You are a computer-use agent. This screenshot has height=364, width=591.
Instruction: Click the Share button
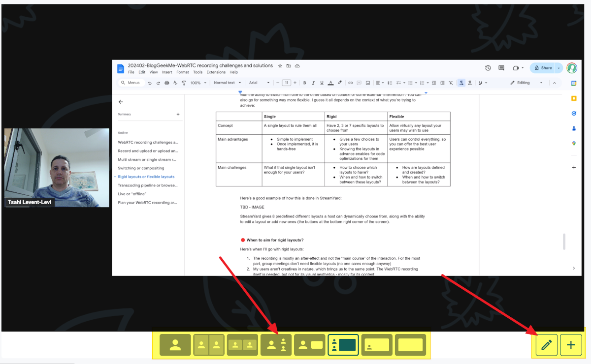pyautogui.click(x=543, y=68)
